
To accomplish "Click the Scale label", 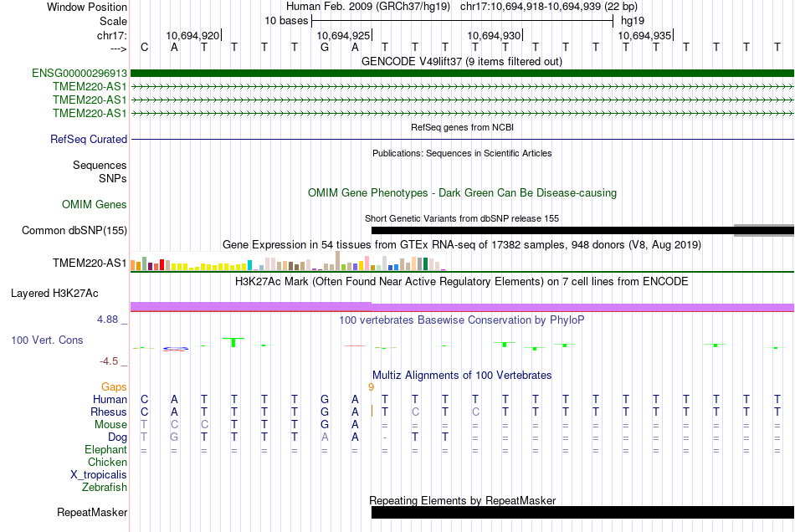I will pyautogui.click(x=113, y=21).
